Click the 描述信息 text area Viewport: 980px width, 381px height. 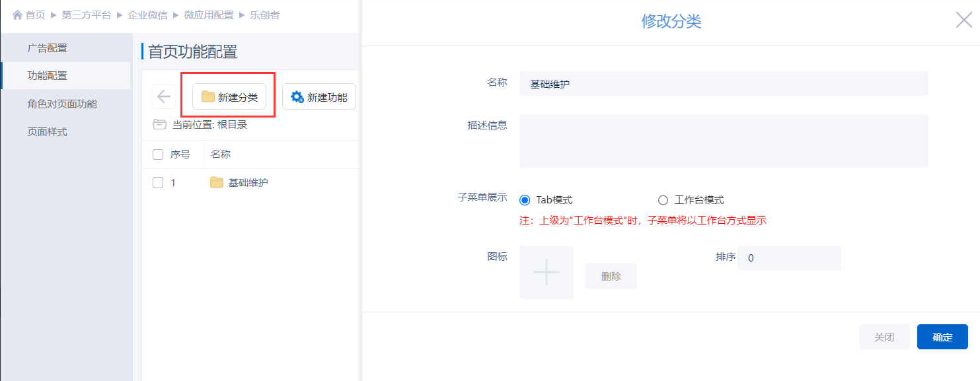tap(723, 141)
